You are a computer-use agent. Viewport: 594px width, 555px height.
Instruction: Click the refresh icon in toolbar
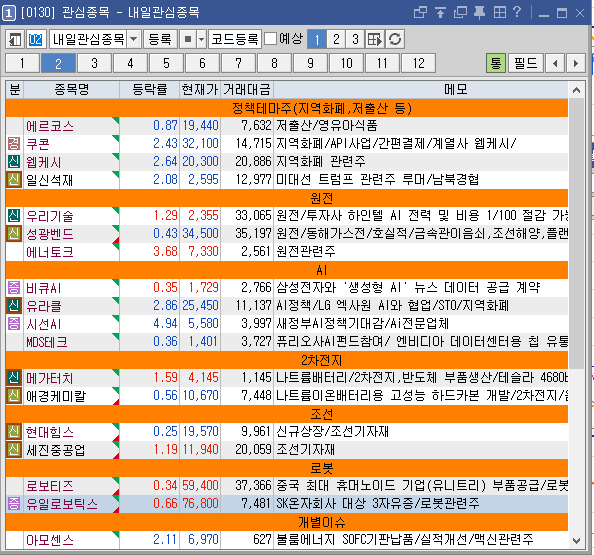tap(395, 39)
